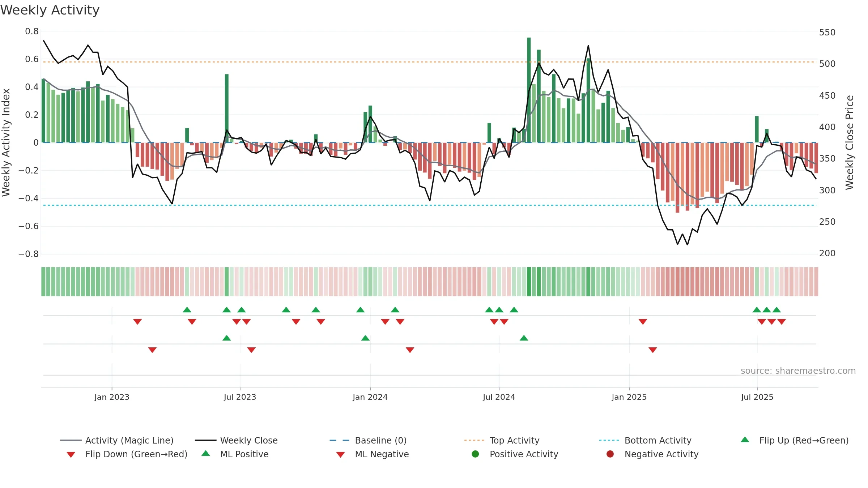Click the ML Negative marker after Jul 2023

click(251, 350)
